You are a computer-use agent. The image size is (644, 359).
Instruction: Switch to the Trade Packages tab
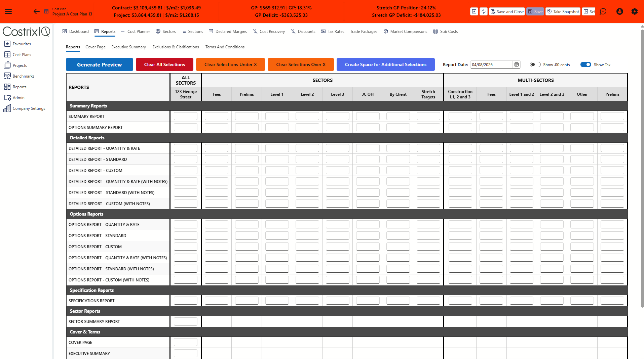pos(364,32)
